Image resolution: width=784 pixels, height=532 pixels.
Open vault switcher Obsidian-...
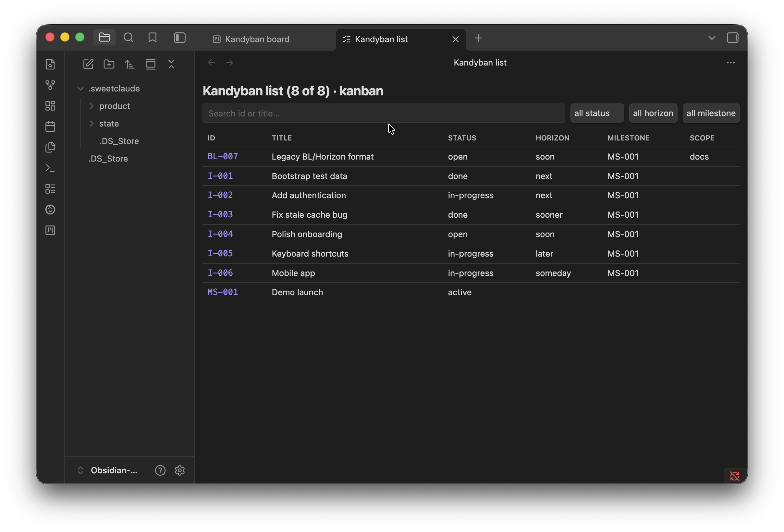click(108, 470)
